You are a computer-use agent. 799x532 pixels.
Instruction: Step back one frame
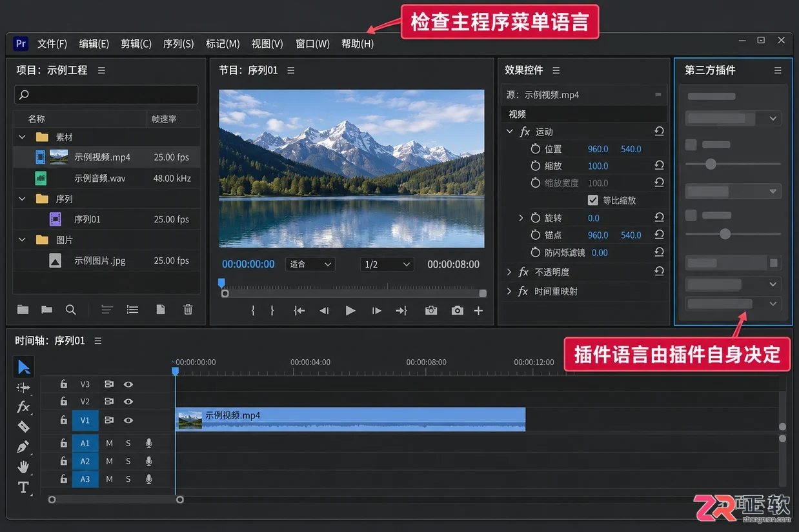point(325,311)
